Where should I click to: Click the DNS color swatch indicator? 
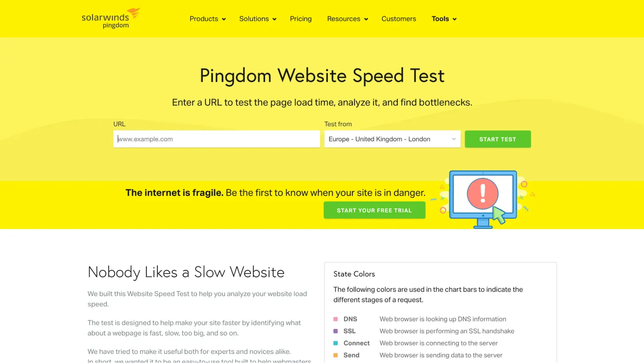point(335,319)
